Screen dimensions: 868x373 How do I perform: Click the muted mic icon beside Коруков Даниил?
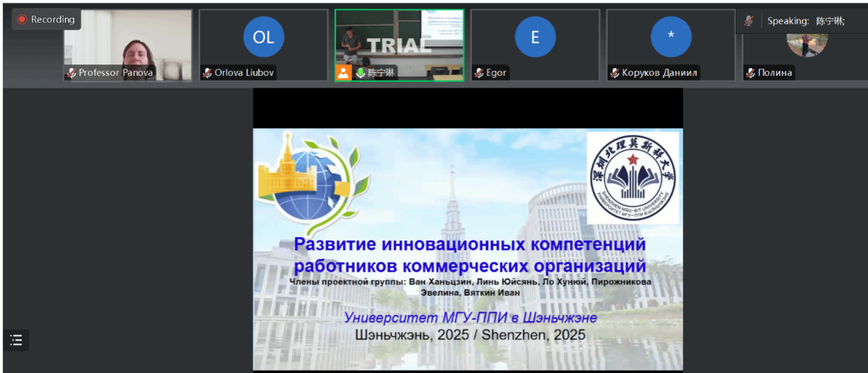[x=615, y=73]
